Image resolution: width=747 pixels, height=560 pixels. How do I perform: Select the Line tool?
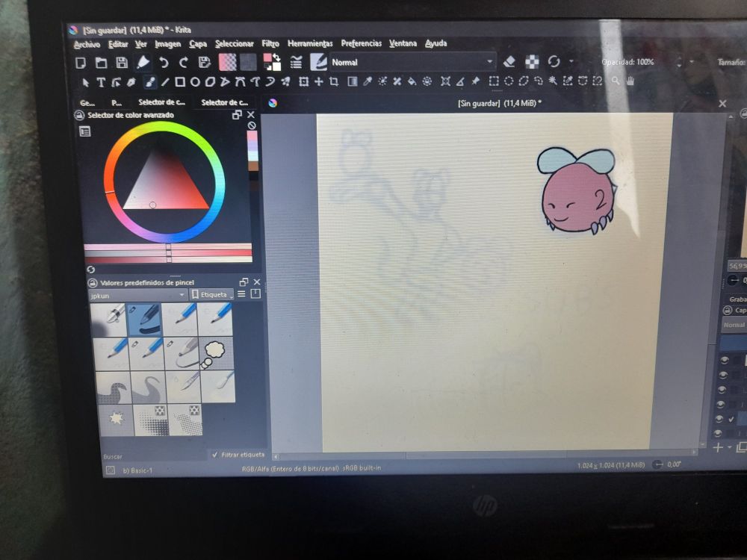click(165, 82)
